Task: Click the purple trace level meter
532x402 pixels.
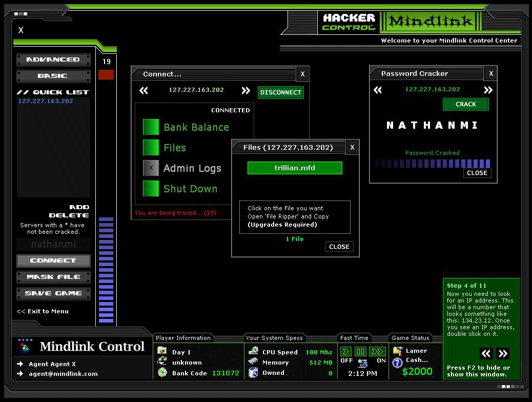Action: [x=106, y=270]
